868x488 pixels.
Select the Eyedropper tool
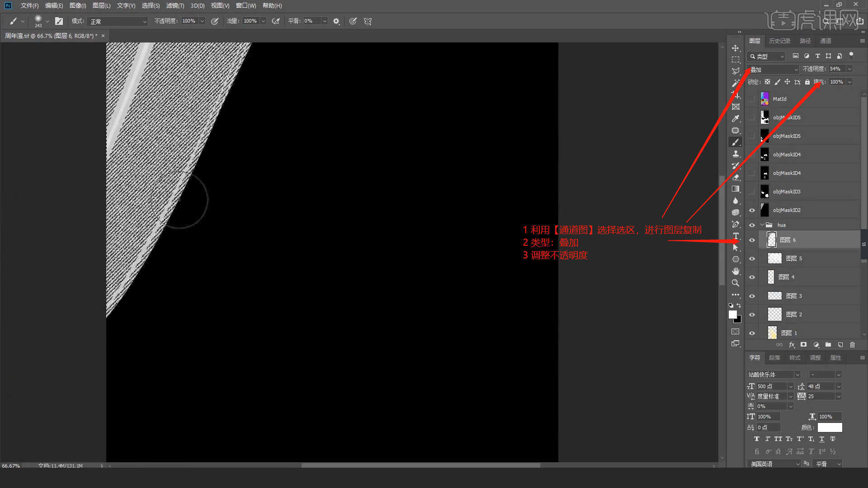[736, 119]
